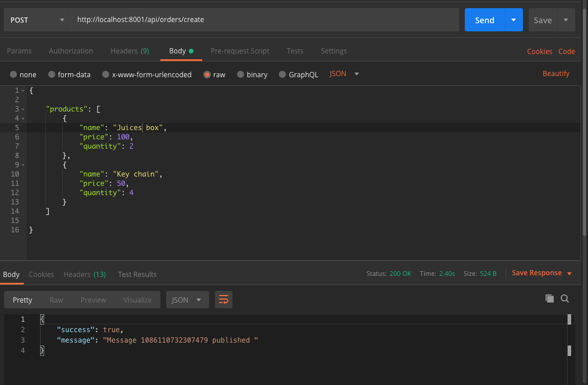Switch to the Headers (9) request tab
Screen dimensions: 588x385
[x=130, y=51]
